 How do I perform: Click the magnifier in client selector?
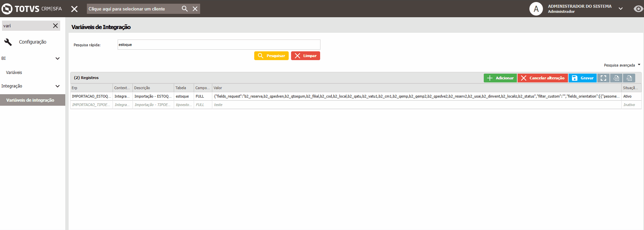tap(185, 9)
